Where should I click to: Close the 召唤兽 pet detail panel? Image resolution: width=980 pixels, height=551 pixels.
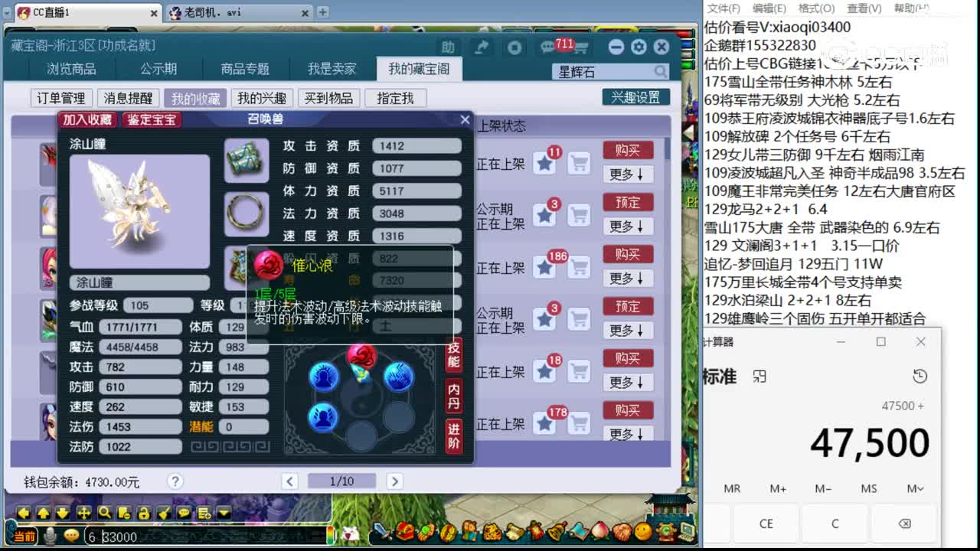pos(465,119)
